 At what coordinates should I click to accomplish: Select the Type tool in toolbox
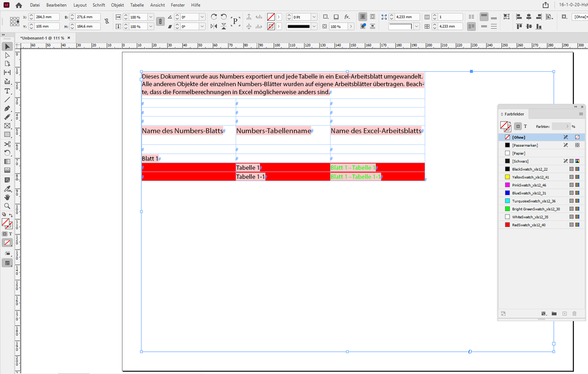(x=7, y=91)
